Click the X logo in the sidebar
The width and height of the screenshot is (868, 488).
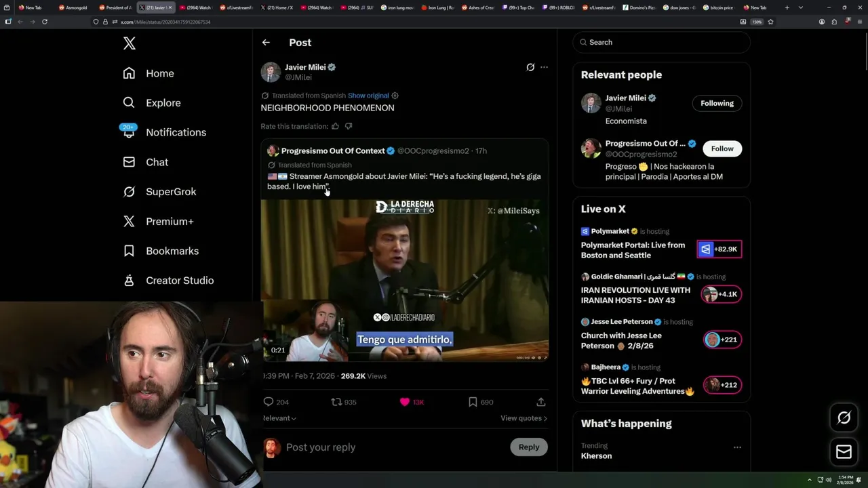(x=129, y=43)
